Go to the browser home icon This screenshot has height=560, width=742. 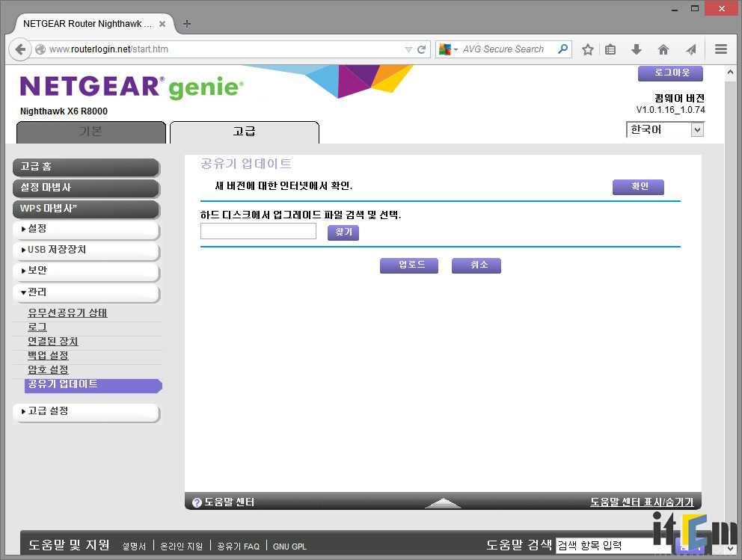coord(663,49)
